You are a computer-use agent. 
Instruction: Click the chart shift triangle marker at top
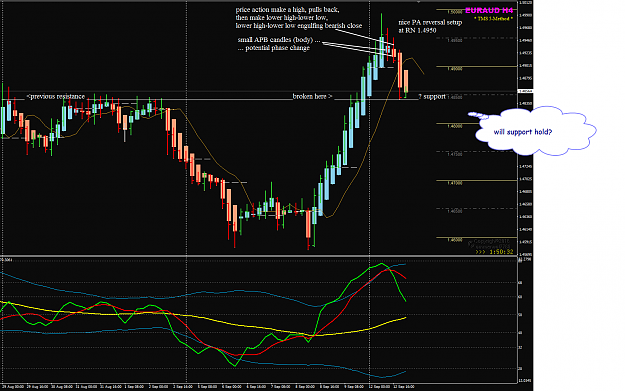pos(418,2)
